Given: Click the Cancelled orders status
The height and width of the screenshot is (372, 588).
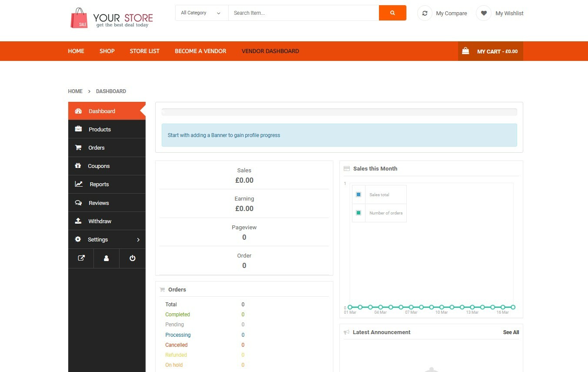Looking at the screenshot, I should coord(176,345).
